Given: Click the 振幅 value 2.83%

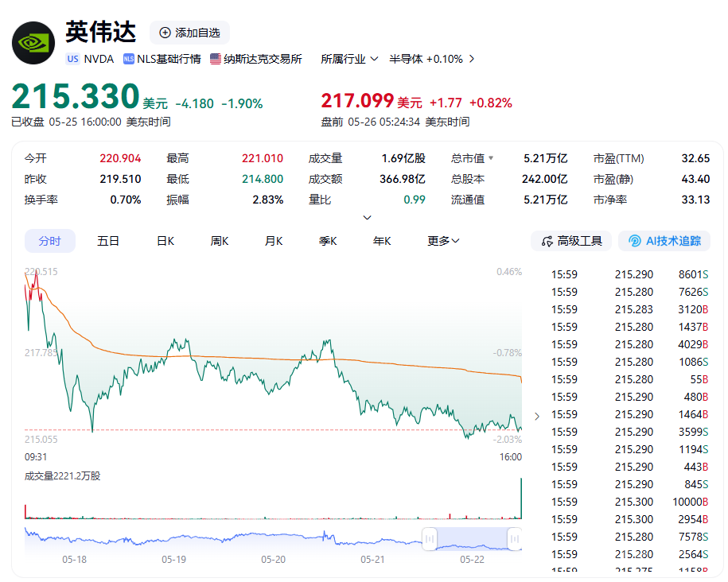Looking at the screenshot, I should pos(268,200).
